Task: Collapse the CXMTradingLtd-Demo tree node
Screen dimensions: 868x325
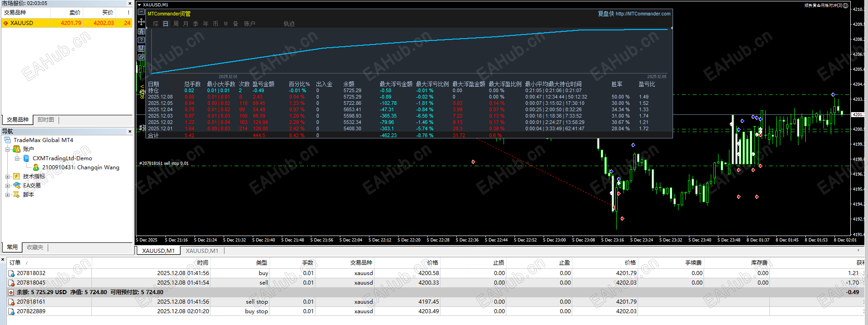Action: point(17,158)
